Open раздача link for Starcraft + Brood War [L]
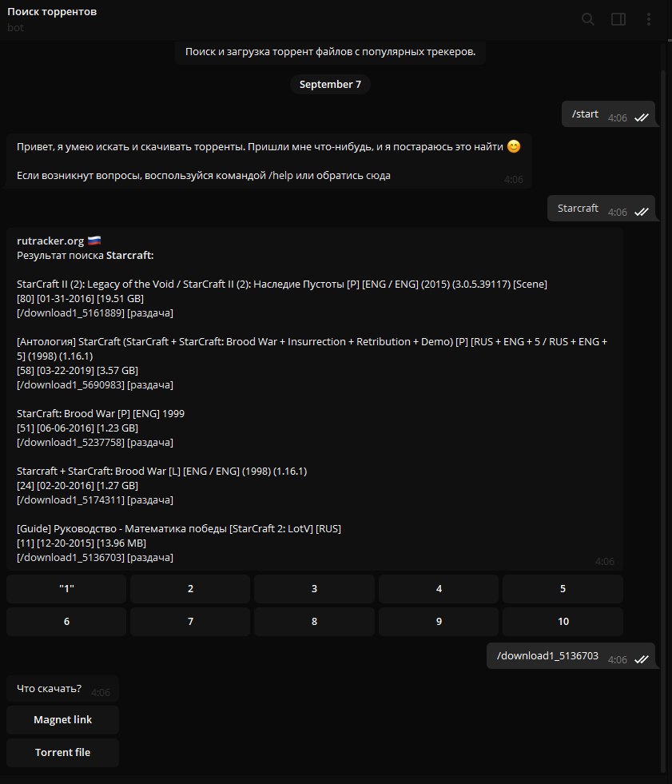 coord(150,500)
